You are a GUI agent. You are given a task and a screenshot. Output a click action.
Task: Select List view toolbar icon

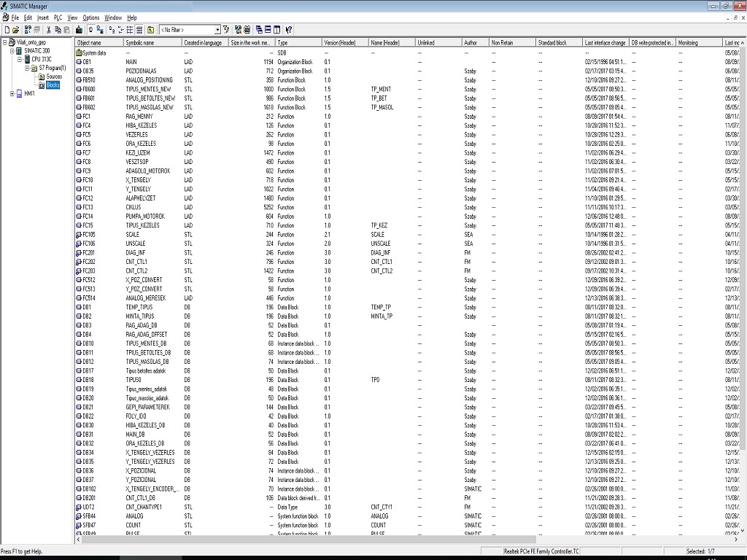coord(130,29)
